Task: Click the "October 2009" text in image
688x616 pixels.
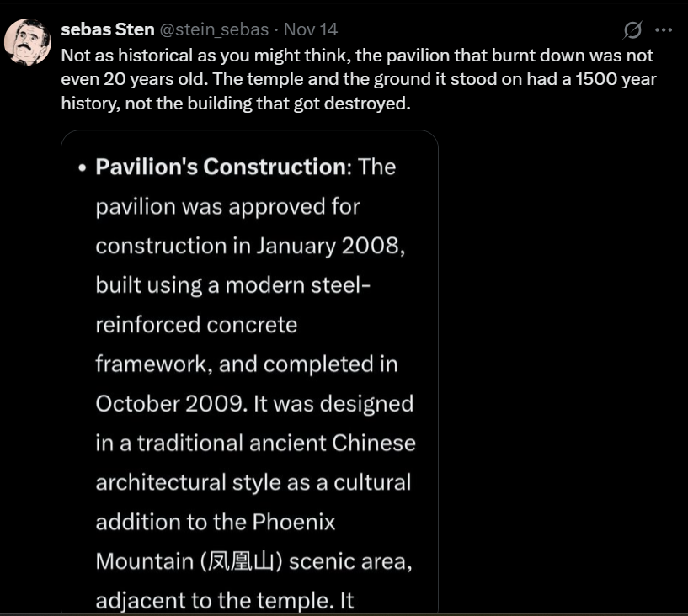Action: (169, 404)
